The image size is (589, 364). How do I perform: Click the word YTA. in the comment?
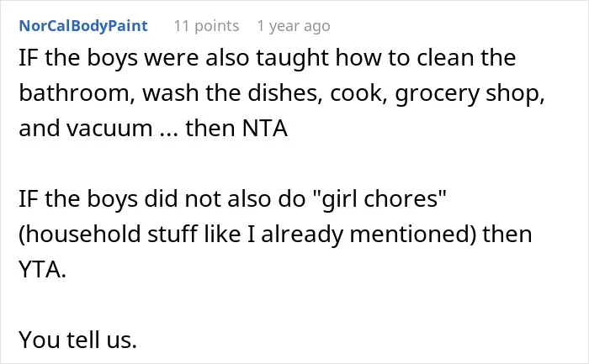pyautogui.click(x=42, y=270)
